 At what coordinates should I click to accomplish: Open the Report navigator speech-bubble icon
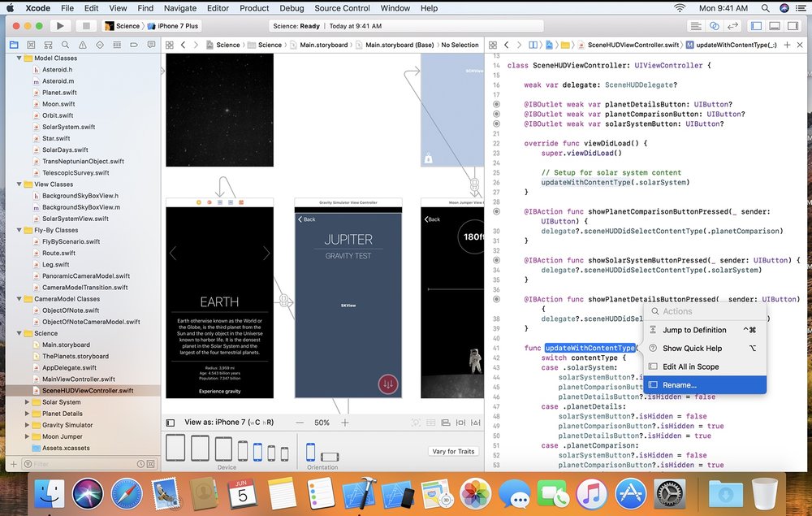(x=151, y=45)
